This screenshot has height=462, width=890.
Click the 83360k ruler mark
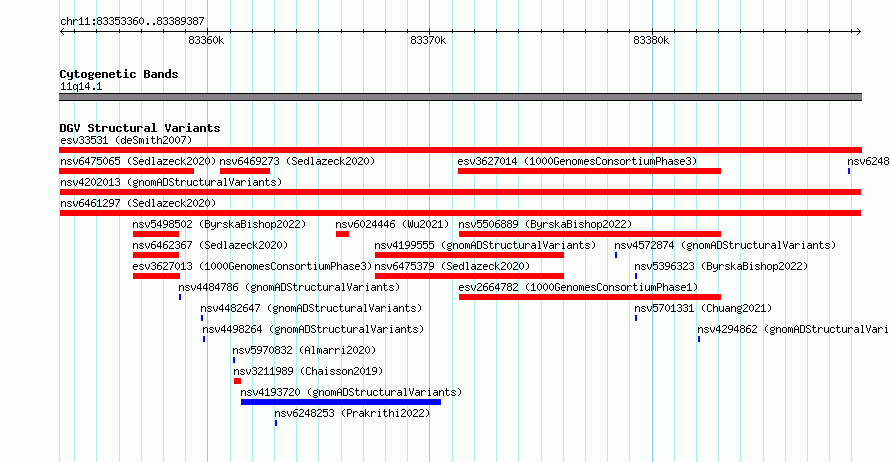tap(206, 40)
